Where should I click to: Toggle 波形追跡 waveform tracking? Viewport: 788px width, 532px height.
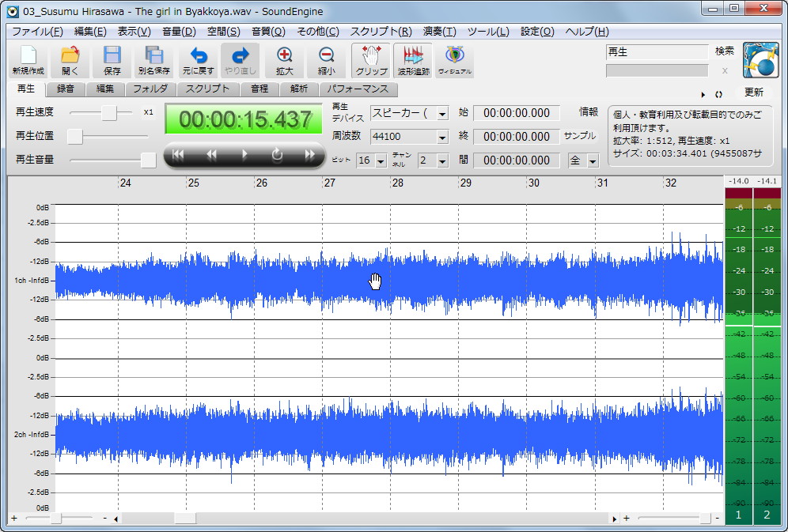(413, 60)
